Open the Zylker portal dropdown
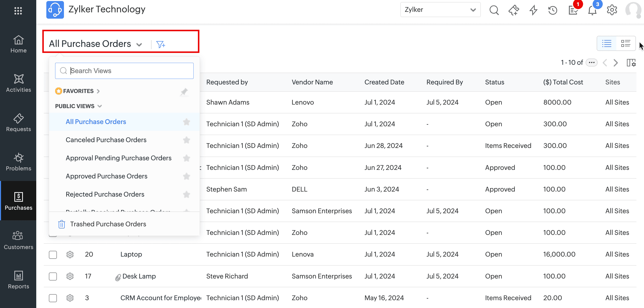Image resolution: width=644 pixels, height=308 pixels. (440, 10)
